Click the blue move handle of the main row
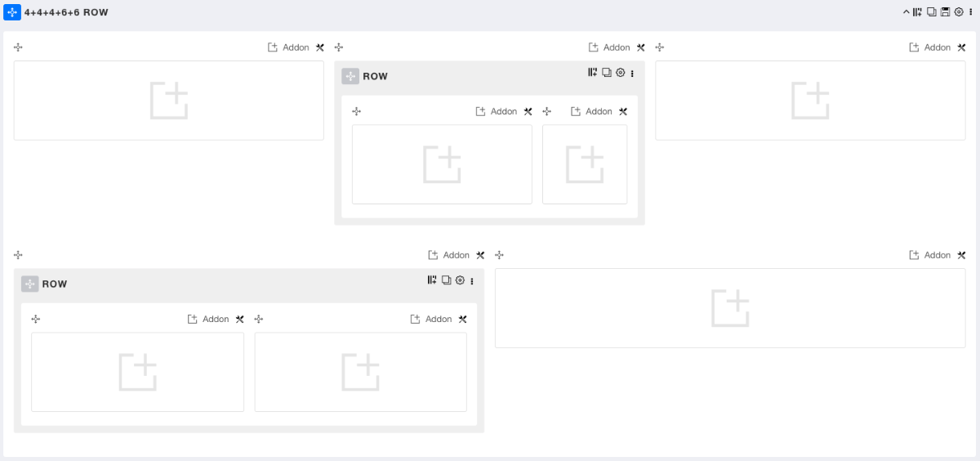Screen dimensions: 980x461 pyautogui.click(x=12, y=12)
